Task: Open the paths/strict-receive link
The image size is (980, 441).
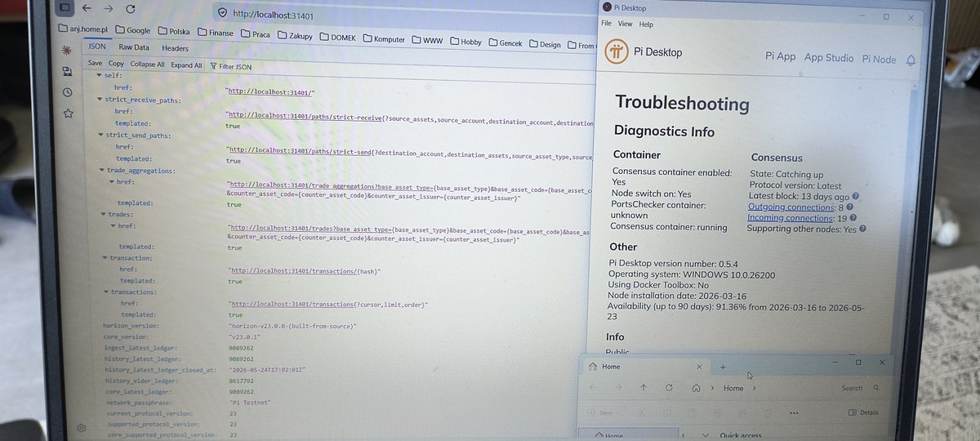Action: [x=305, y=116]
